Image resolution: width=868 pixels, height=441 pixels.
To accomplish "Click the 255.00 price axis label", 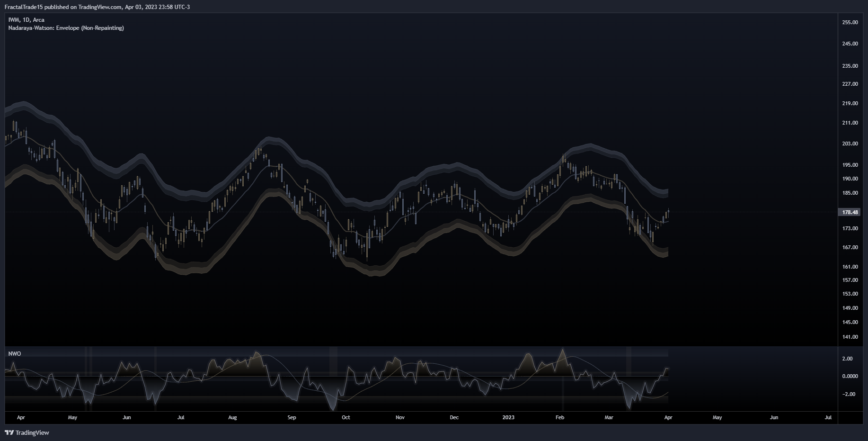I will (x=850, y=22).
